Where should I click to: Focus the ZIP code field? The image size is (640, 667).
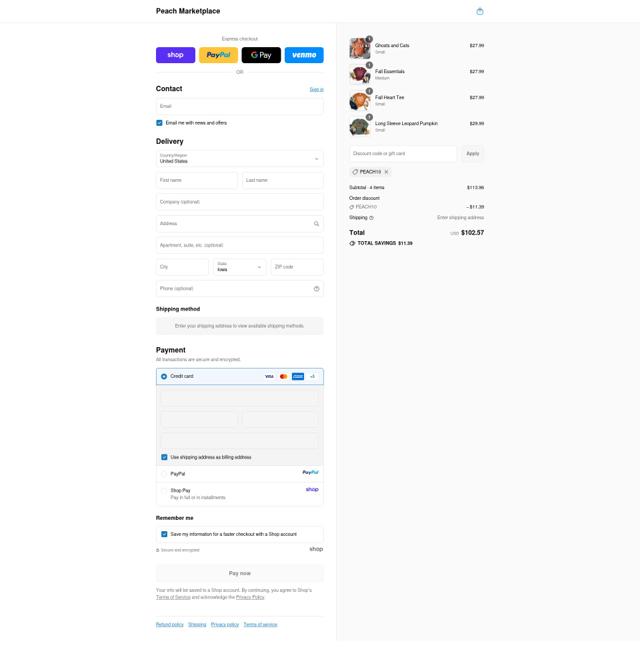[x=297, y=267]
